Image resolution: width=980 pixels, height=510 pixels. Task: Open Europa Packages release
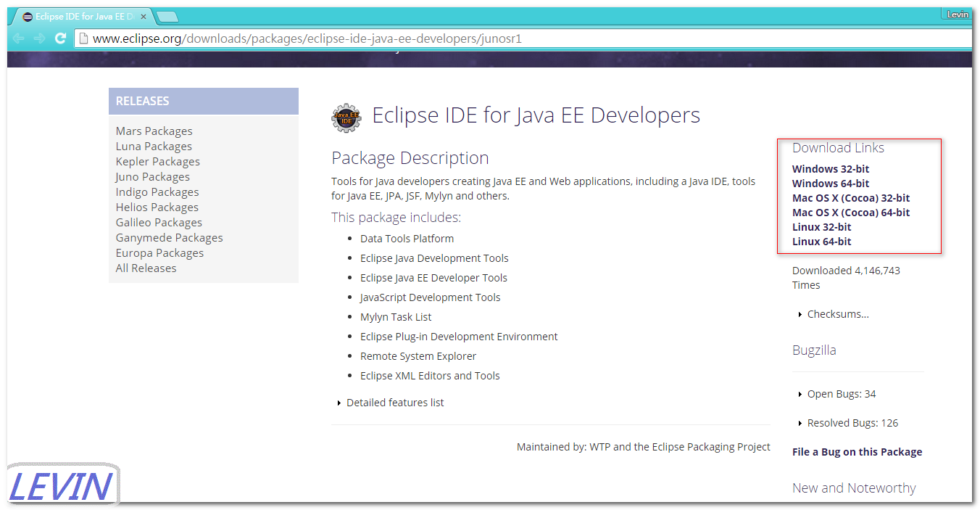pos(159,253)
